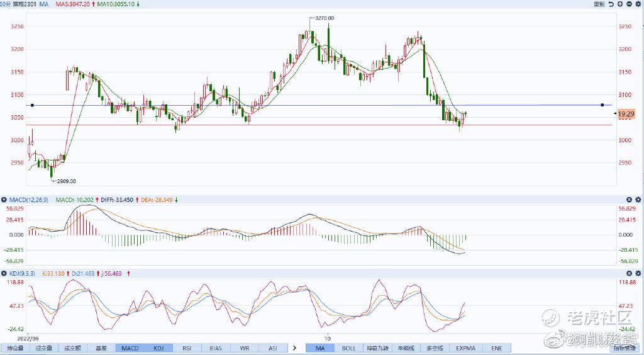The height and width of the screenshot is (355, 644).
Task: Click the 10 month marker on time axis
Action: click(x=328, y=338)
